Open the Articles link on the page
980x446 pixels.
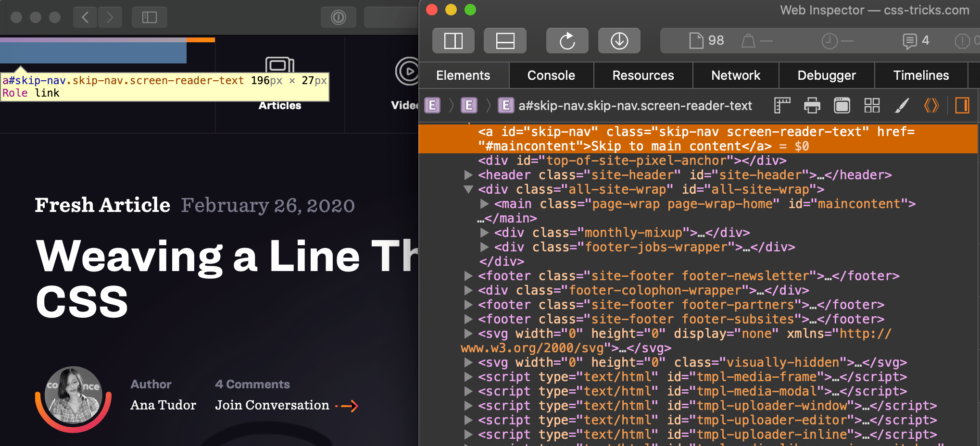pyautogui.click(x=280, y=106)
